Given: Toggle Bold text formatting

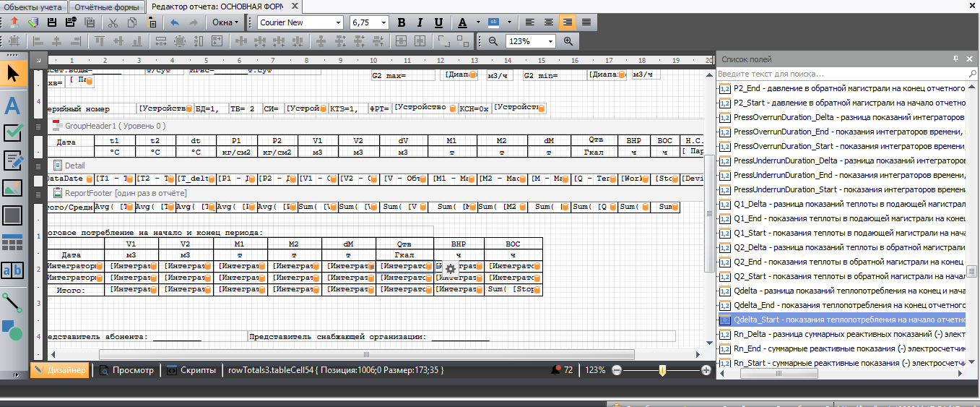Looking at the screenshot, I should coord(402,22).
